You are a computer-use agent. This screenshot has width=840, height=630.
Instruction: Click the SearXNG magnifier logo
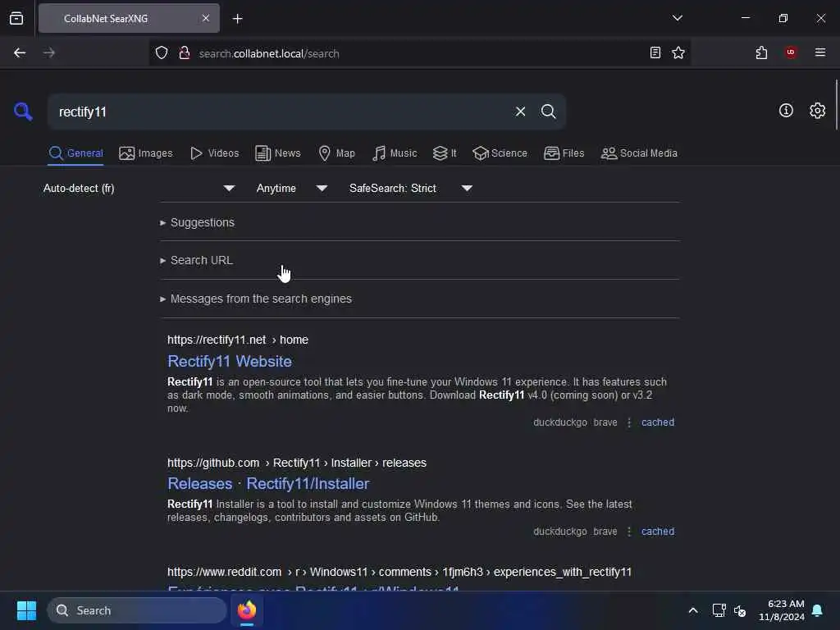pyautogui.click(x=23, y=112)
